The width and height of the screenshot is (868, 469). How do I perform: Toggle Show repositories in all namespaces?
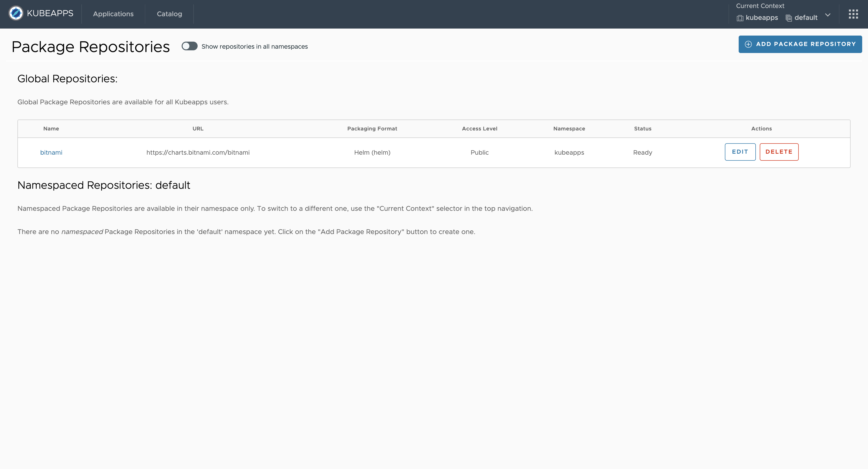tap(189, 46)
